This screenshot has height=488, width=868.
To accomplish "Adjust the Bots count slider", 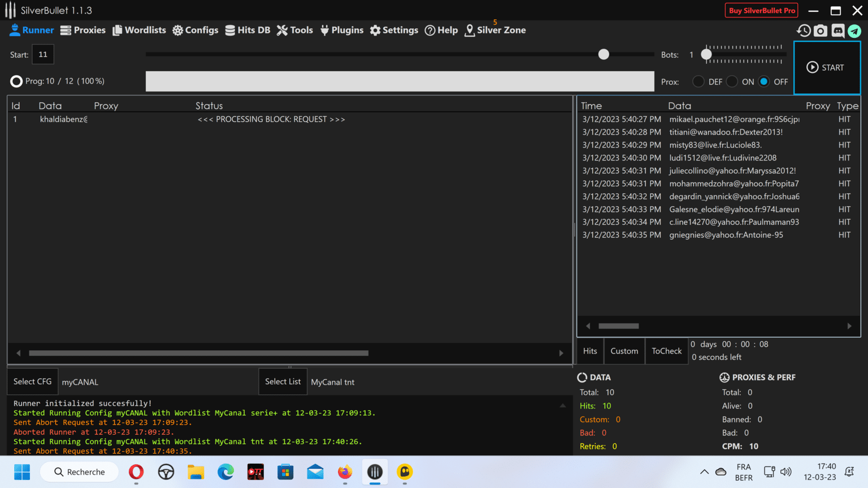I will coord(706,54).
